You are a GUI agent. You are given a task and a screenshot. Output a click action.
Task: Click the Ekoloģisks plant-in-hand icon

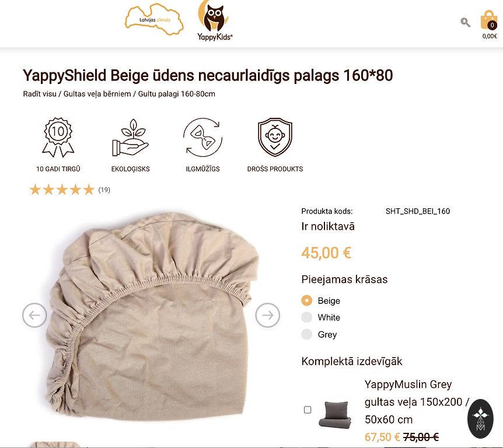click(x=130, y=138)
